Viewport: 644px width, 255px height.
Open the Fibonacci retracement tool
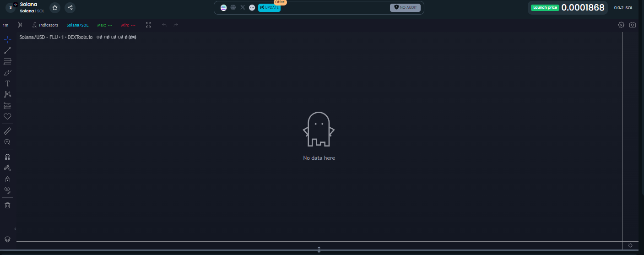7,61
